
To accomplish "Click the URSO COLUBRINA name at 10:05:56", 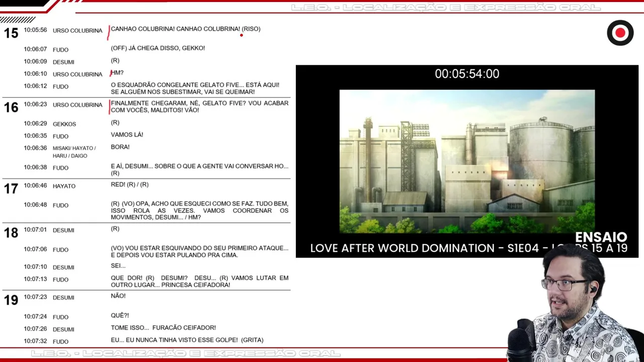I will point(77,31).
